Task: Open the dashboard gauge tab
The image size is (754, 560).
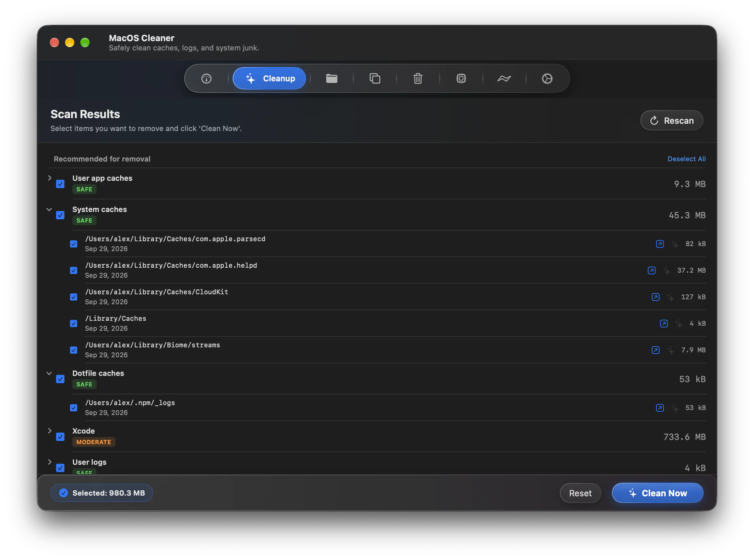Action: pos(206,79)
